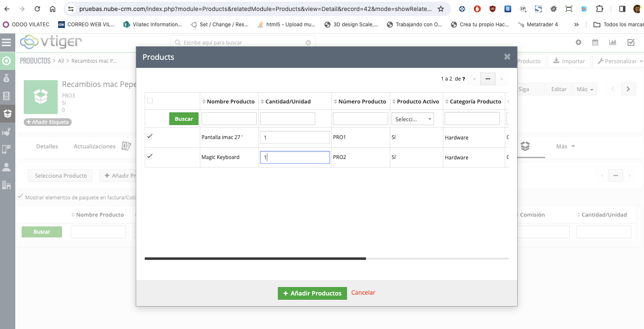Uncheck the Pantalla imac 27 row checkbox
Image resolution: width=644 pixels, height=329 pixels.
pos(149,137)
